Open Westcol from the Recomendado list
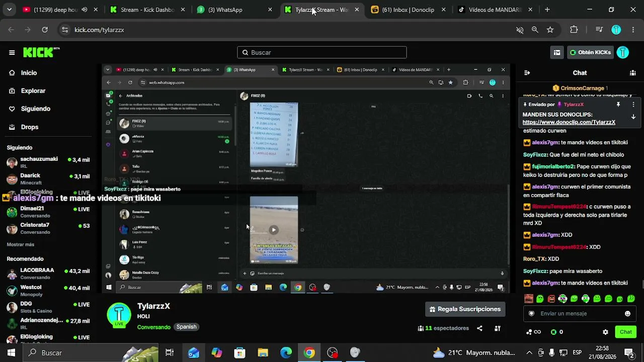This screenshot has width=644, height=362. (48, 290)
